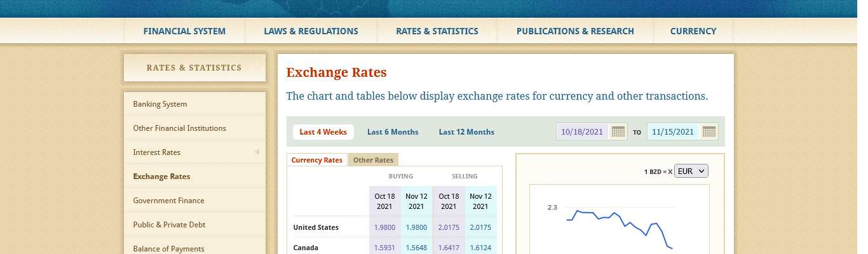Select the Last 6 Months range
Image resolution: width=868 pixels, height=254 pixels.
tap(393, 132)
